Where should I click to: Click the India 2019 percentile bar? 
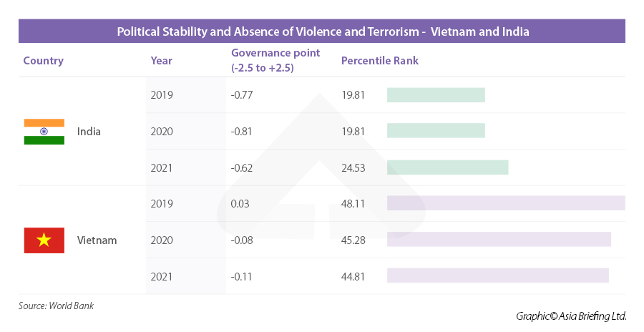(436, 95)
